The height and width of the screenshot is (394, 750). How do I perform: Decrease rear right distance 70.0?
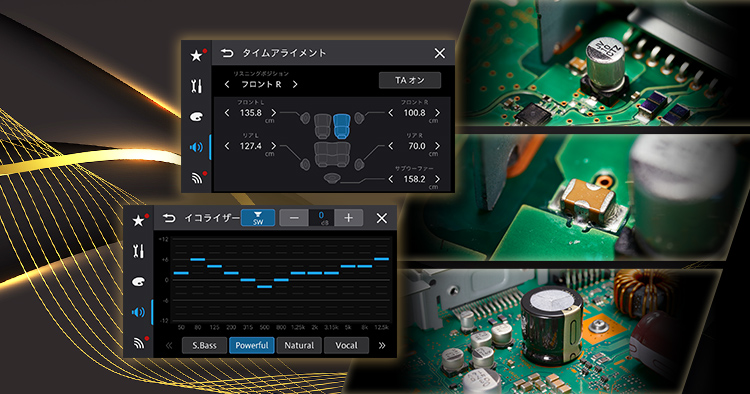tap(391, 146)
